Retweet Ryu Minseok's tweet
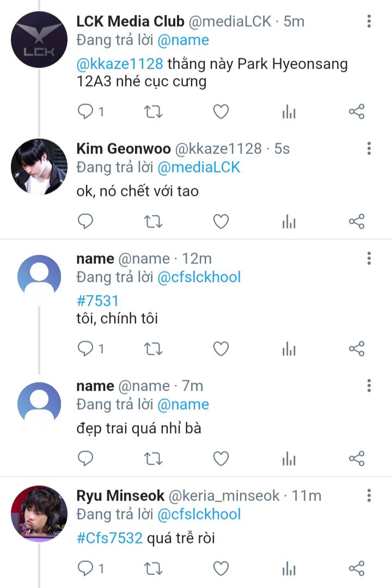The image size is (392, 588). pos(153,568)
